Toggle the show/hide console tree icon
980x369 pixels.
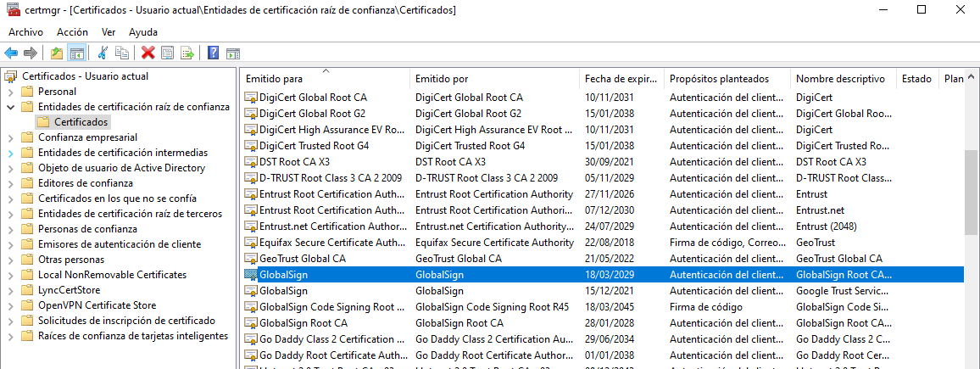coord(77,53)
